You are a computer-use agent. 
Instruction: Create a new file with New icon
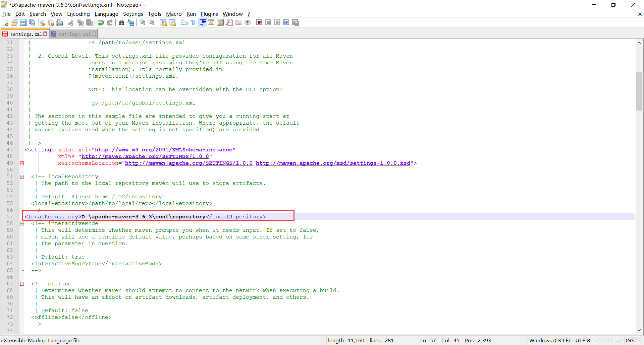[x=5, y=22]
